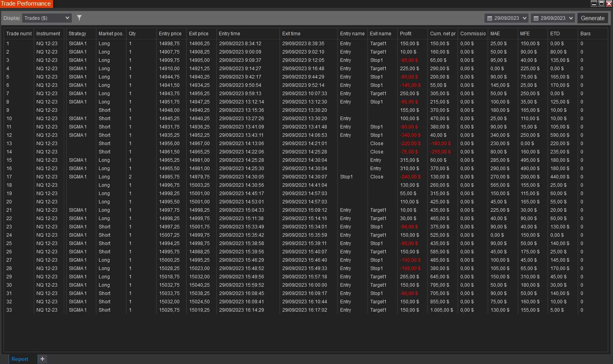Click the MFE value 495,00 $
The width and height of the screenshot is (613, 364).
[x=530, y=160]
